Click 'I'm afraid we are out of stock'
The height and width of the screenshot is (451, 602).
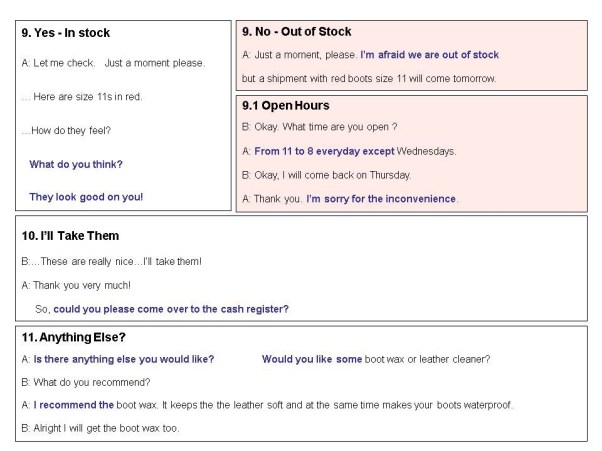coord(429,55)
